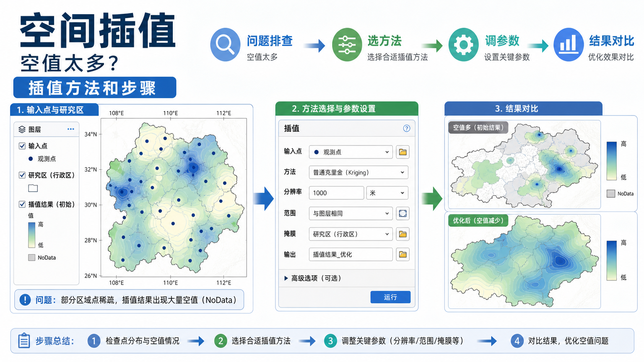This screenshot has width=644, height=362.
Task: Click text 选择合适插值方法 in summary bar
Action: (261, 341)
